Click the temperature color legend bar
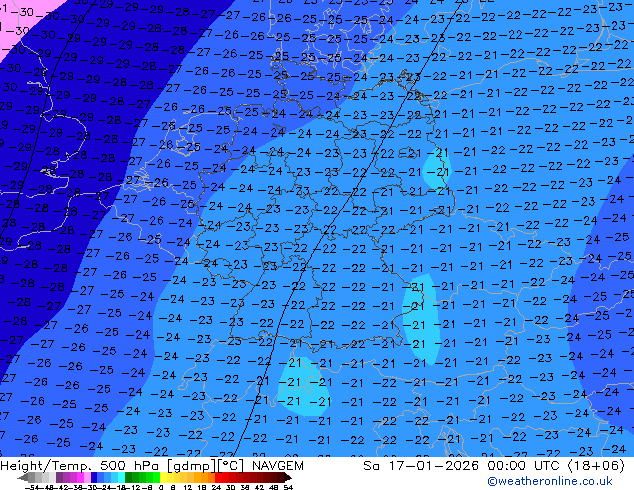Viewport: 634px width, 490px height. (154, 477)
